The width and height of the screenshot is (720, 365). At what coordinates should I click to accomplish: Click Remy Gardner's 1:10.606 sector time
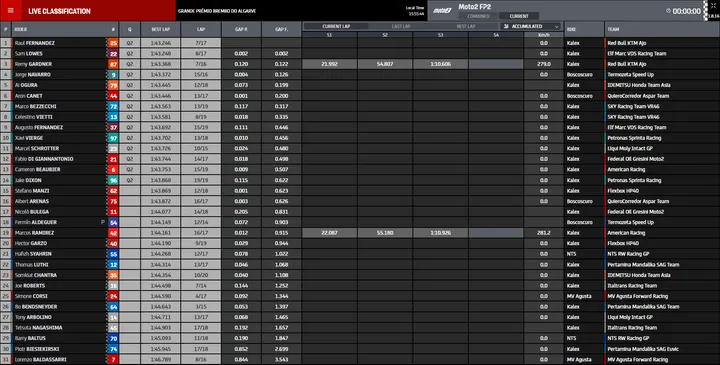coord(440,64)
